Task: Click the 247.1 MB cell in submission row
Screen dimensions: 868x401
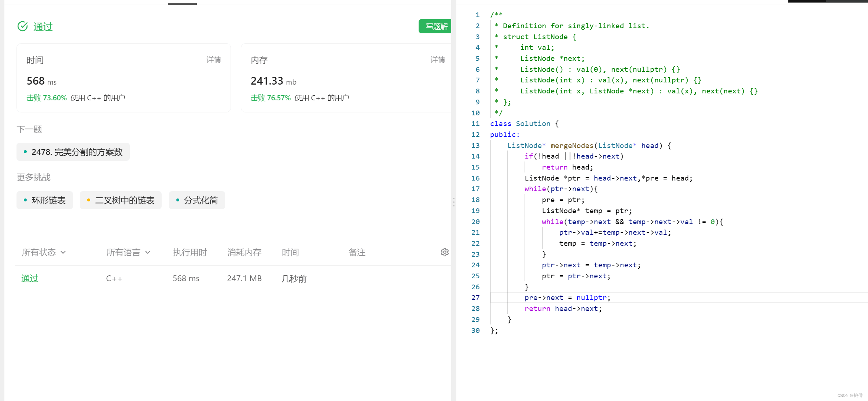Action: pos(244,279)
